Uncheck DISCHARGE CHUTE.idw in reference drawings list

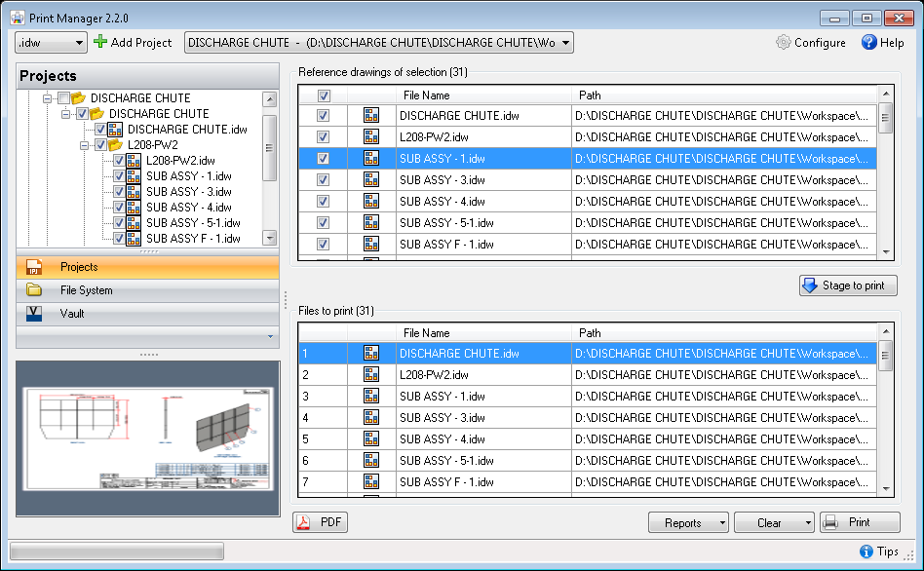pyautogui.click(x=323, y=116)
